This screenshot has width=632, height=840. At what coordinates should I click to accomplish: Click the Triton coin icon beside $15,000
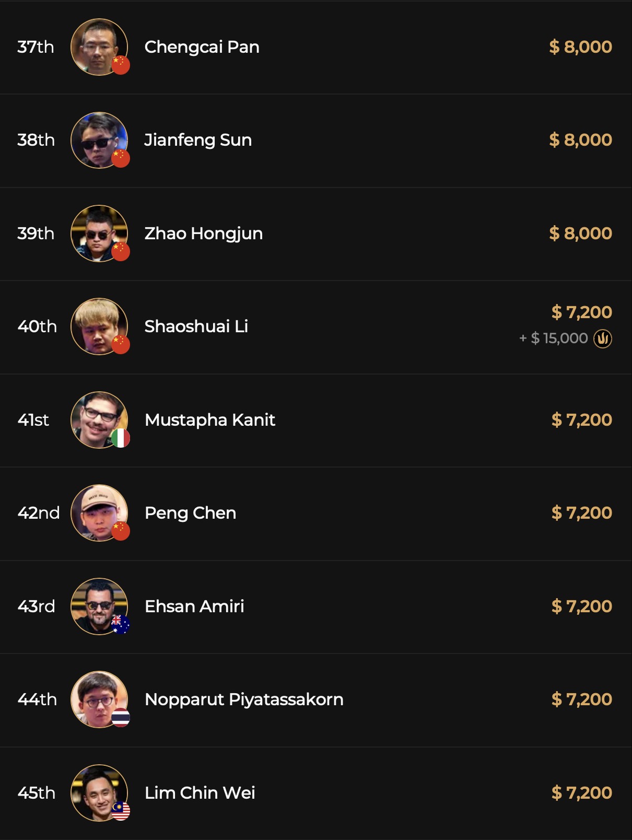[x=602, y=339]
